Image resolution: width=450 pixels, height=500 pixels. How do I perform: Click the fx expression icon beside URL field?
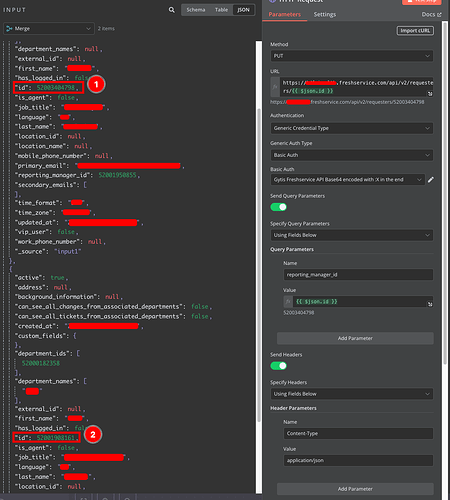point(275,87)
